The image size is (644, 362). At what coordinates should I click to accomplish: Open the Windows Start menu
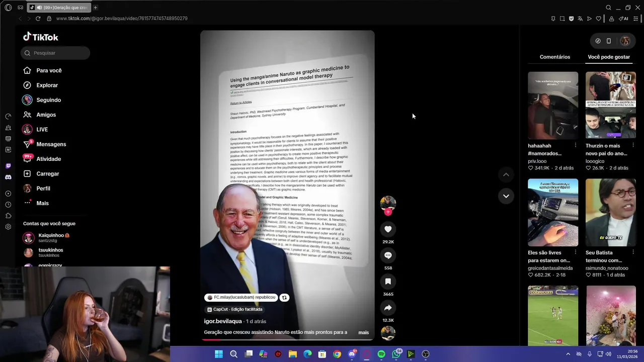click(x=219, y=354)
